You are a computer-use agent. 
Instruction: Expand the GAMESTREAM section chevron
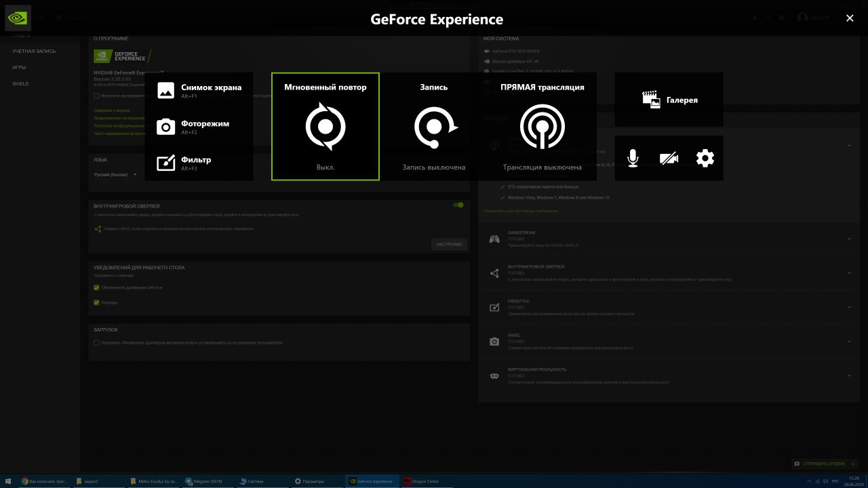tap(849, 239)
